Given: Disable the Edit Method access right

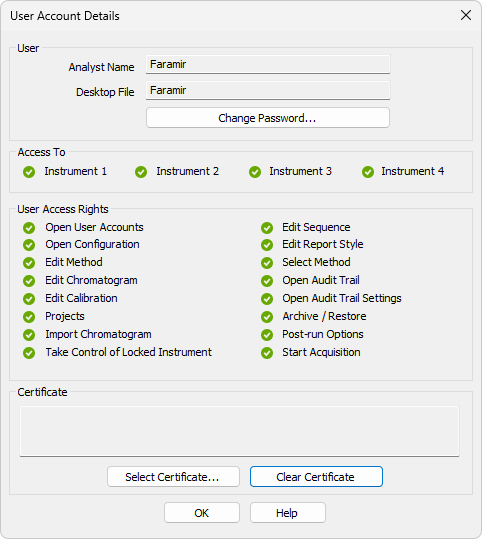Looking at the screenshot, I should point(29,263).
